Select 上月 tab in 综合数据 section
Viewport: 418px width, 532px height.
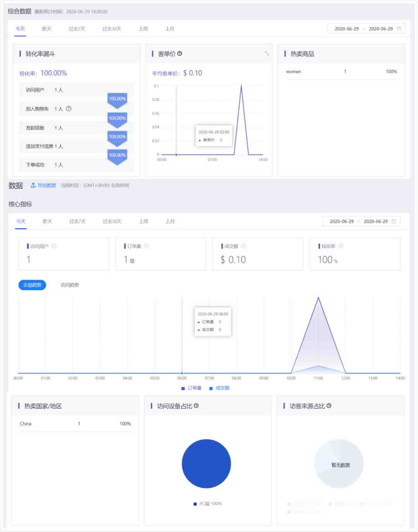tap(170, 29)
